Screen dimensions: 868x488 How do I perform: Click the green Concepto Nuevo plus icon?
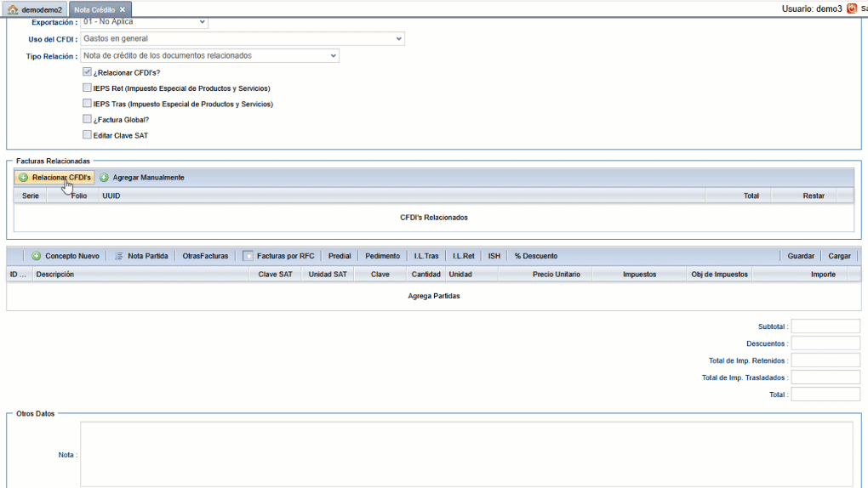coord(37,256)
